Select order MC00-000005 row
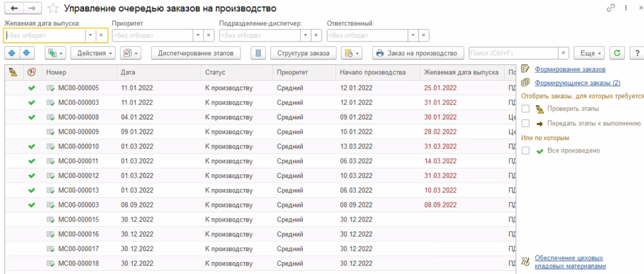 [x=260, y=88]
